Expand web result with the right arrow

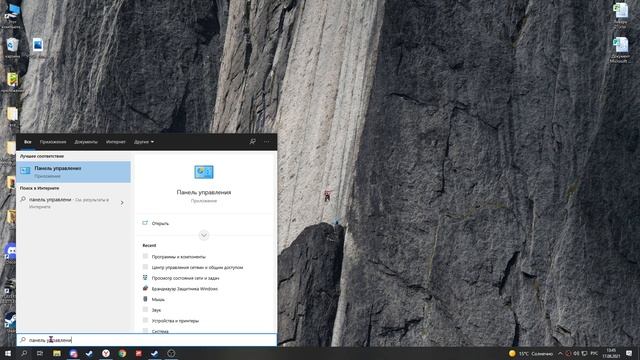[x=122, y=203]
